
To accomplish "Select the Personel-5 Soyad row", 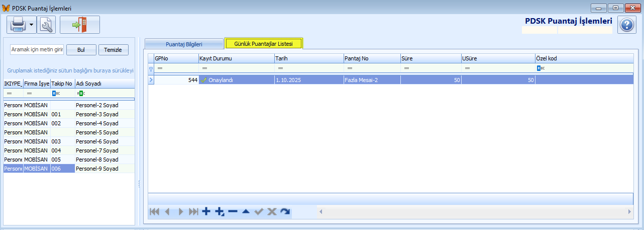I will coord(96,132).
